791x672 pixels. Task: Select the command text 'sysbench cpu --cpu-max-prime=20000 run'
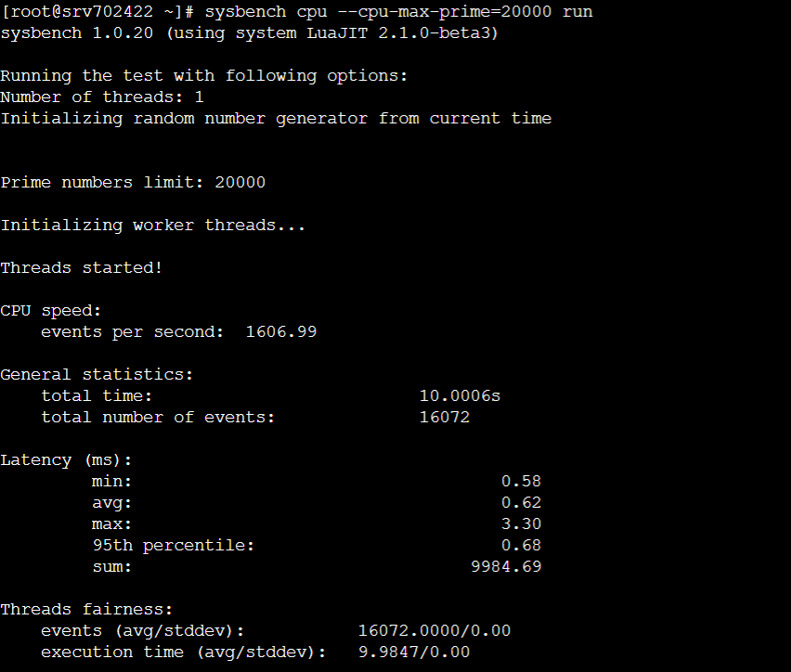(398, 12)
